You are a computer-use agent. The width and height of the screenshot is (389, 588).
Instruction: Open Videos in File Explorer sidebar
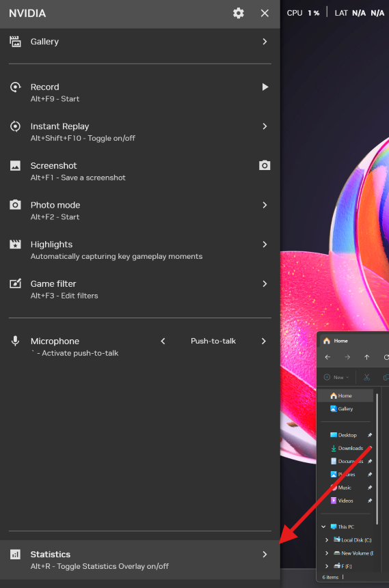point(342,501)
